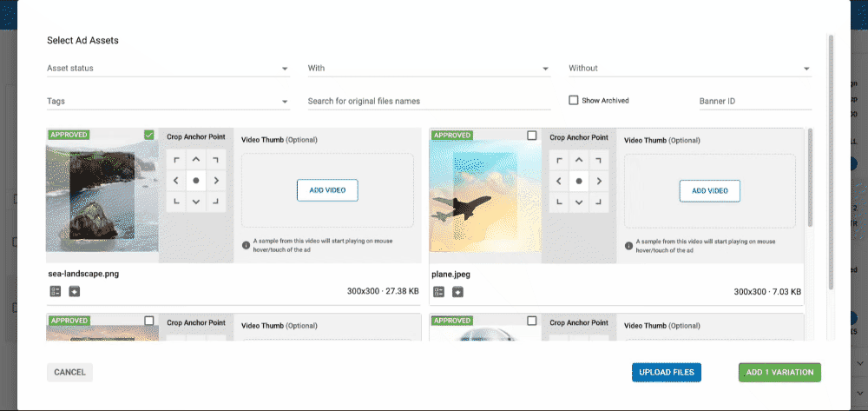Set sea-landscape.png crop anchor to bottom-right corner
This screenshot has width=868, height=411.
[216, 201]
